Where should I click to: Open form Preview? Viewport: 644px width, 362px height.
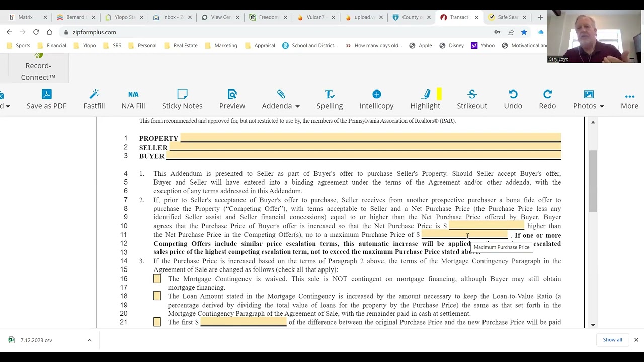[232, 99]
